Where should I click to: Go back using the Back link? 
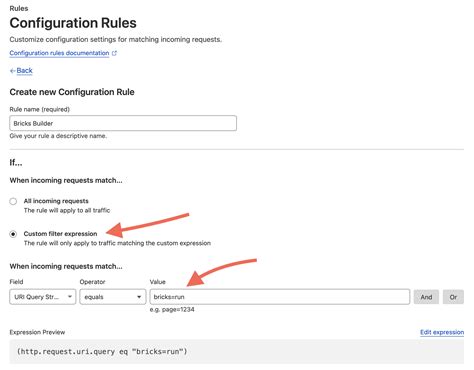click(x=24, y=71)
